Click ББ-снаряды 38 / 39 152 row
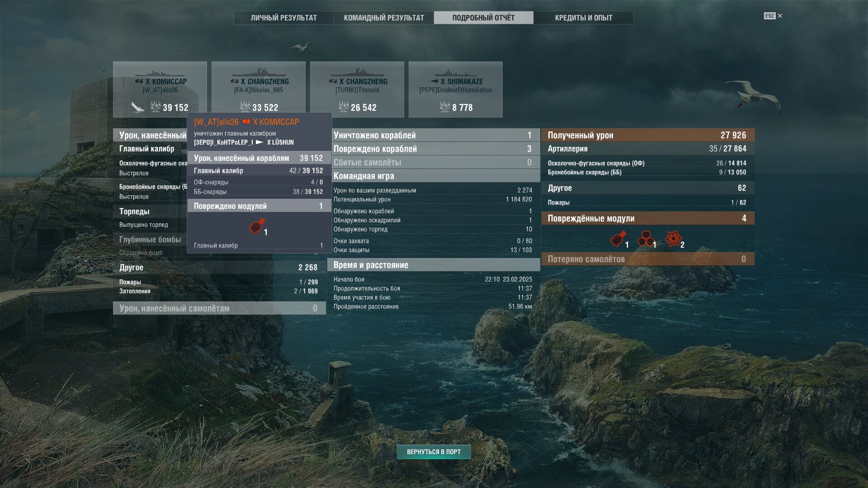Screen dimensions: 868x488 (259, 192)
